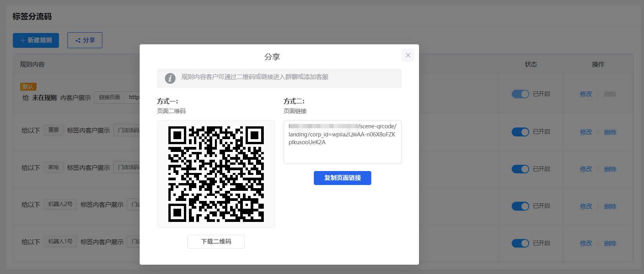
Task: Click the info icon in the notice bar
Action: coord(170,78)
